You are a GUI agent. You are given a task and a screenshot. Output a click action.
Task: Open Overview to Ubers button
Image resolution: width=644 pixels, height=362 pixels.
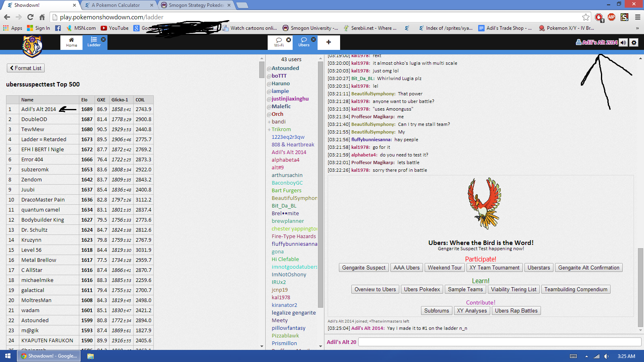(375, 289)
